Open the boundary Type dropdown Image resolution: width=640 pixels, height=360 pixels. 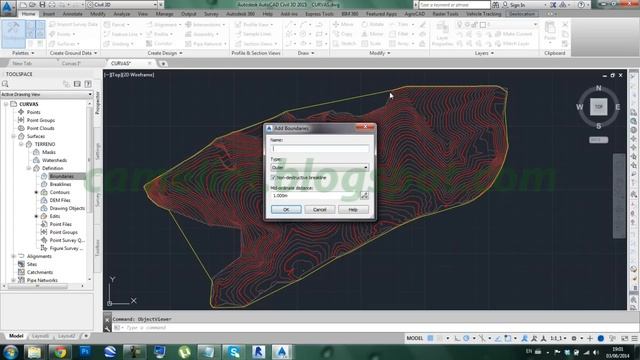[320, 167]
